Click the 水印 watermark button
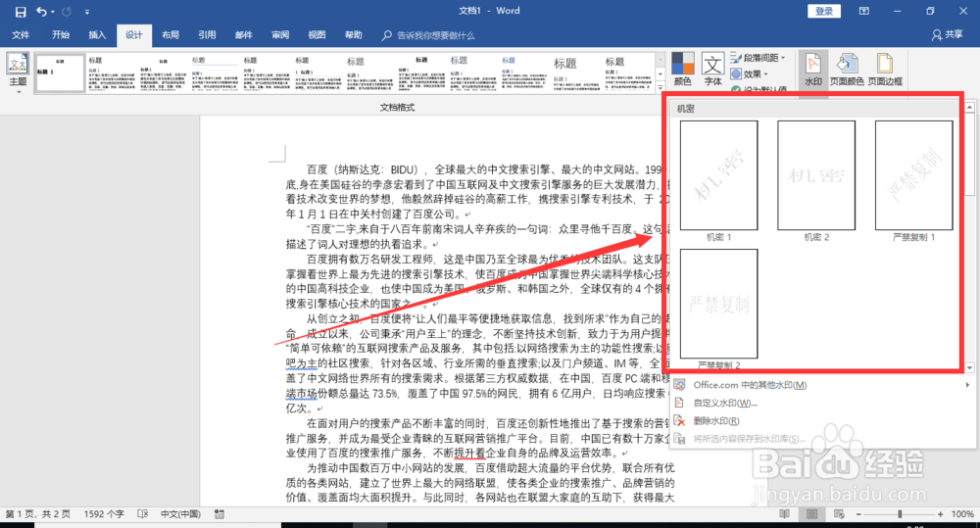The width and height of the screenshot is (980, 528). point(813,69)
